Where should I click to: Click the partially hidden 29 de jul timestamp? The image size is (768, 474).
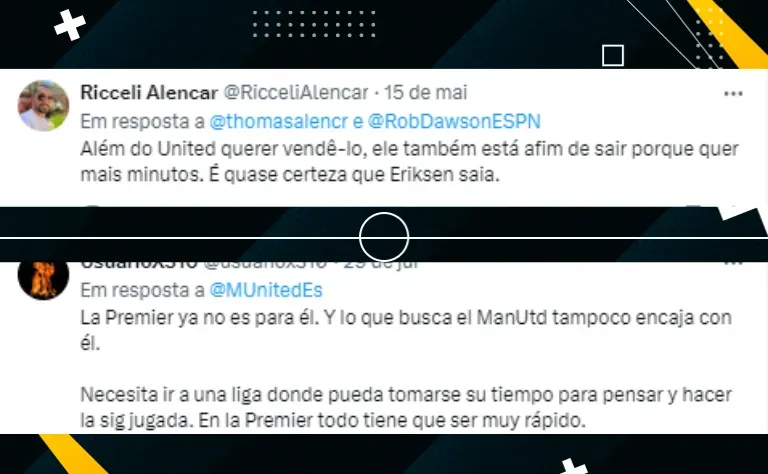click(381, 265)
